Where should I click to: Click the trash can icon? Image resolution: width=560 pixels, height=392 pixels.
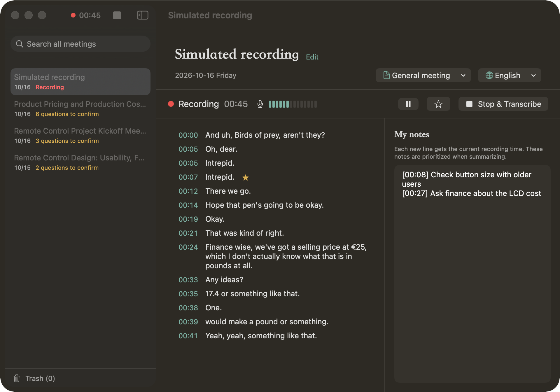[17, 378]
